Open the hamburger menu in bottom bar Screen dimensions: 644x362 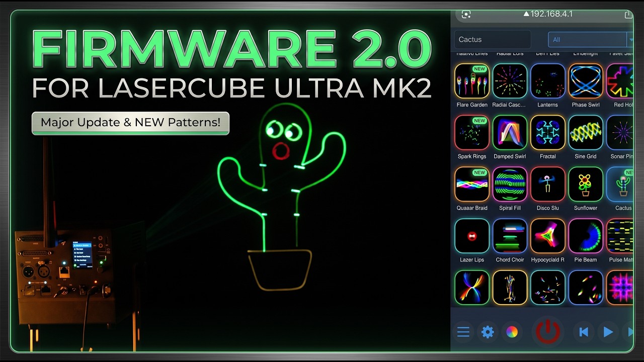pyautogui.click(x=463, y=332)
